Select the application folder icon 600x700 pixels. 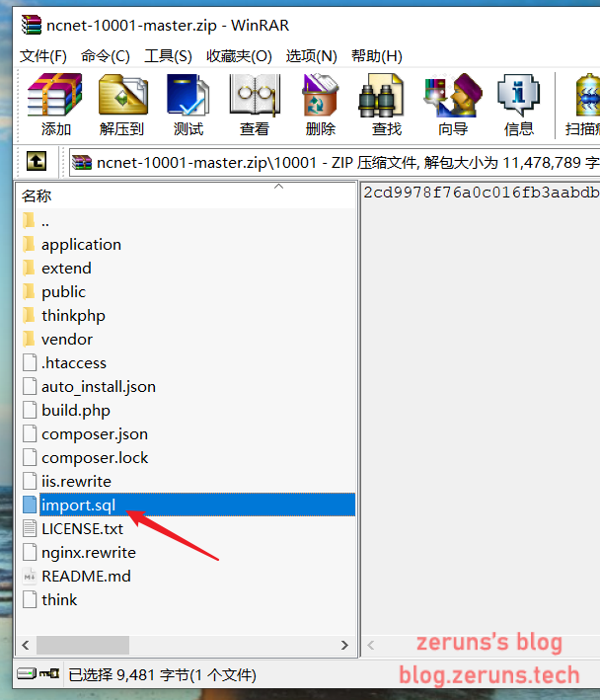click(29, 244)
